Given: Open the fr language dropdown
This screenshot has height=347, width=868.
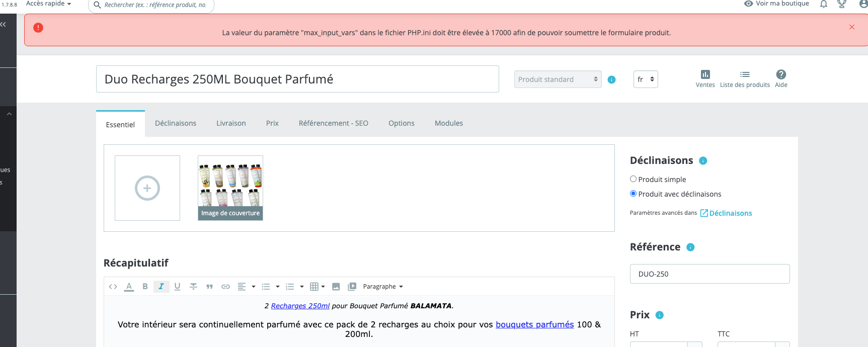Looking at the screenshot, I should 646,79.
